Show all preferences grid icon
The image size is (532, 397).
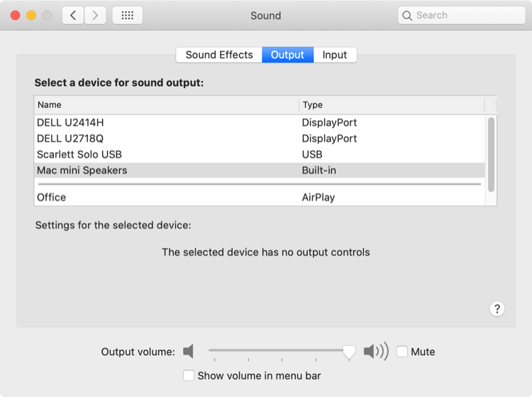[127, 16]
